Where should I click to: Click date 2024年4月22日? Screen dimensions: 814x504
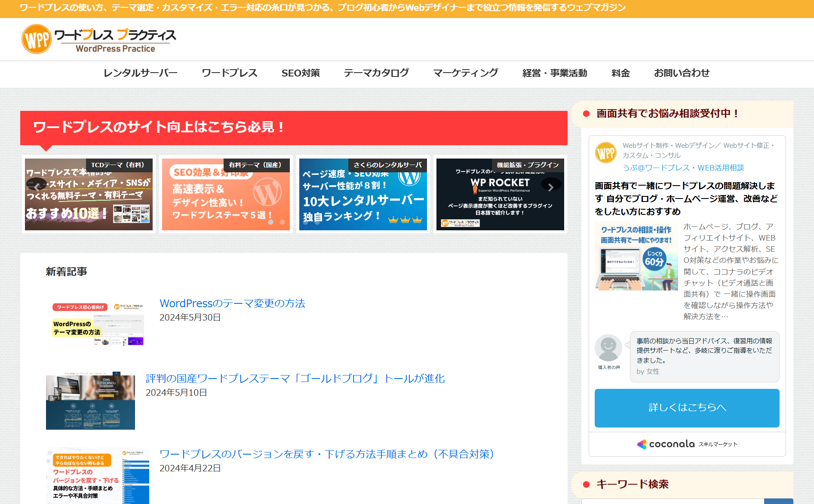[x=190, y=468]
